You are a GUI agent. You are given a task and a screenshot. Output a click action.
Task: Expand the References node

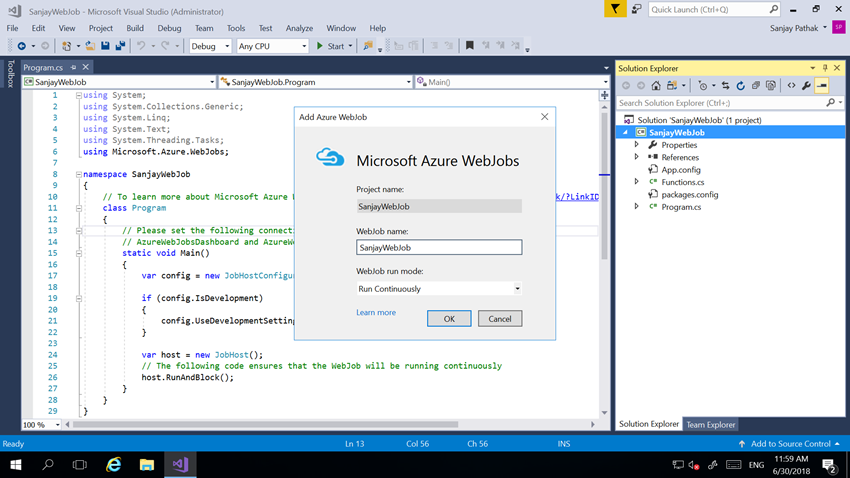tap(637, 157)
